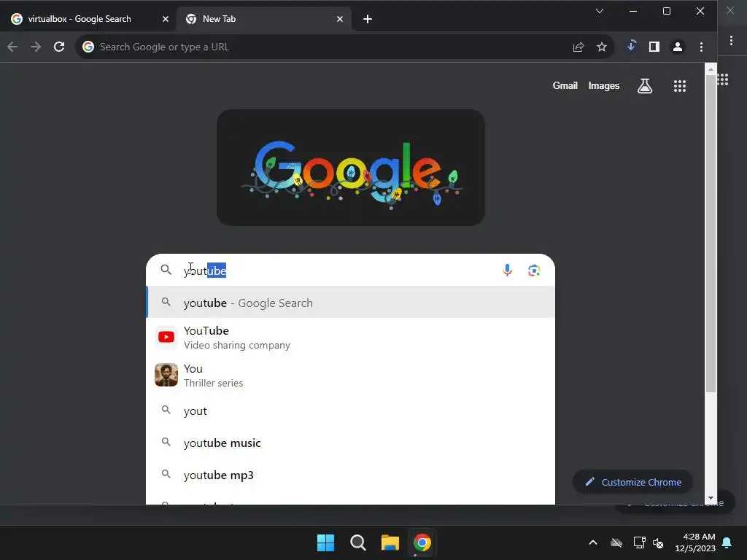Choose You Thriller series suggestion

click(x=351, y=376)
